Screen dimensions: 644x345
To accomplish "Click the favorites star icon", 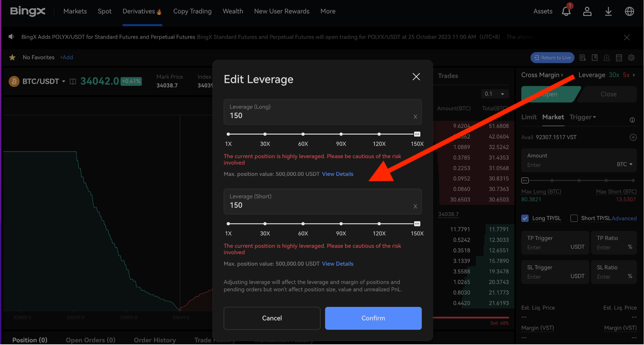I will tap(12, 57).
